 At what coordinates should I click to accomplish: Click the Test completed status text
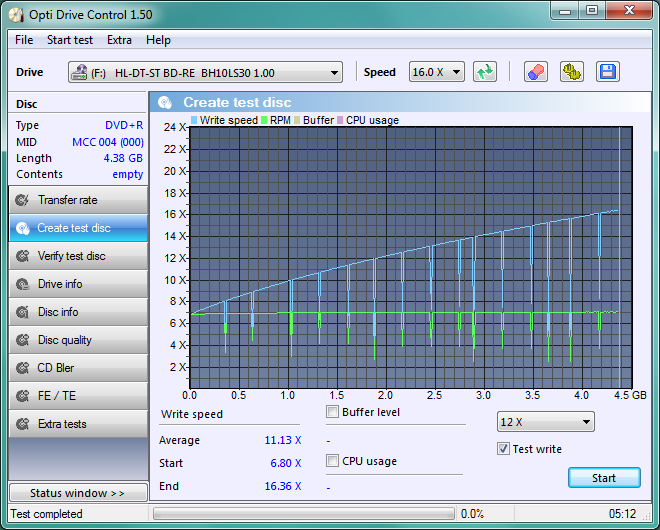click(47, 514)
